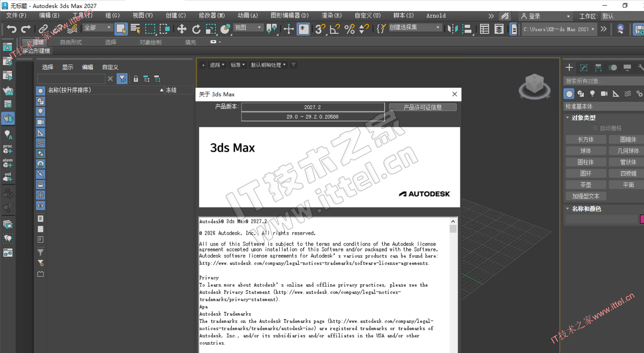Click the Undo arrow in main toolbar
Screen dimensions: 644x353
click(x=12, y=29)
